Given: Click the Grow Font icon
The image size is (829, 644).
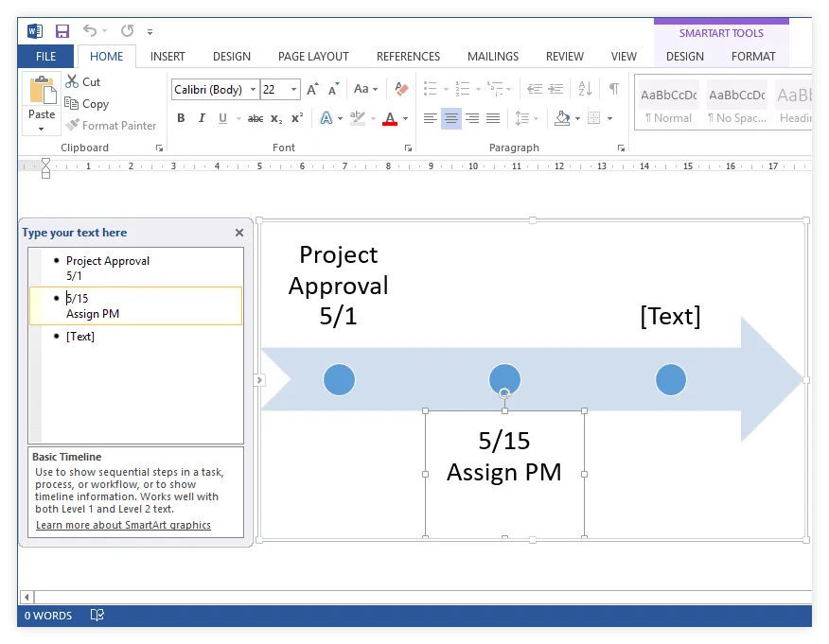Looking at the screenshot, I should click(x=312, y=90).
